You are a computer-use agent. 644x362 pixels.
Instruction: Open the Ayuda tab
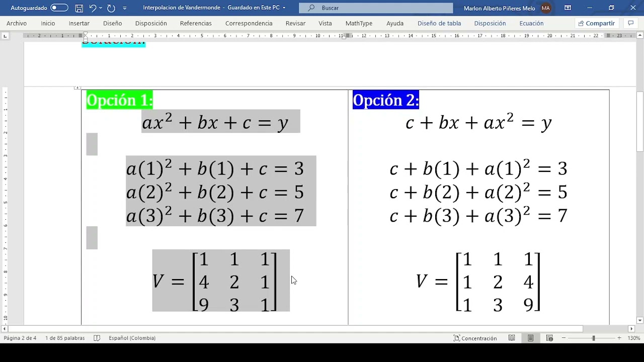[x=395, y=23]
